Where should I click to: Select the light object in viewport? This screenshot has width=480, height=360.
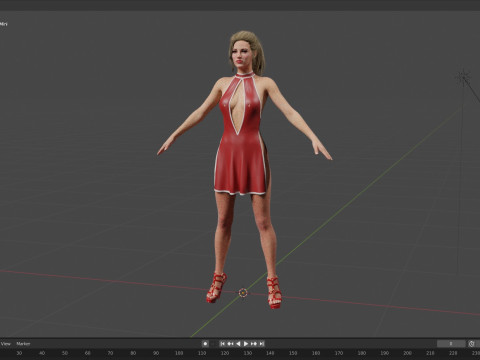[463, 78]
